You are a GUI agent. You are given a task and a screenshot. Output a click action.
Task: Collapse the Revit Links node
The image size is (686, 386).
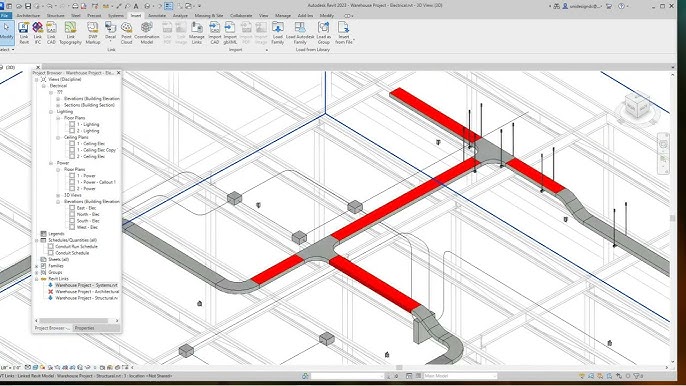click(36, 279)
